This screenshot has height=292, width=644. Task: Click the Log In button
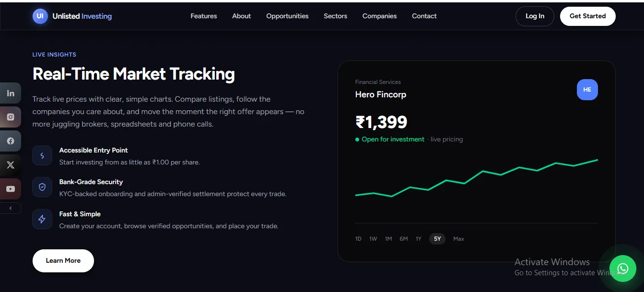coord(535,16)
